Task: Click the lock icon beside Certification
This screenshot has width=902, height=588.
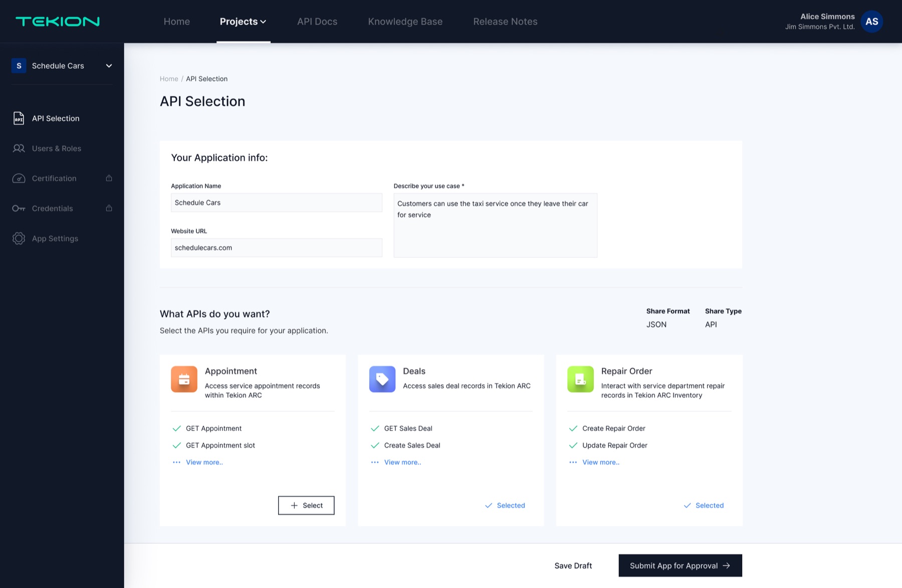Action: (109, 178)
